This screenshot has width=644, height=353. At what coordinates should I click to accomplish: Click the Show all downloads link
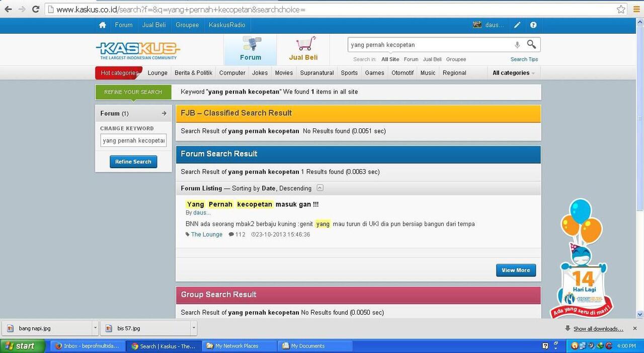tap(598, 329)
